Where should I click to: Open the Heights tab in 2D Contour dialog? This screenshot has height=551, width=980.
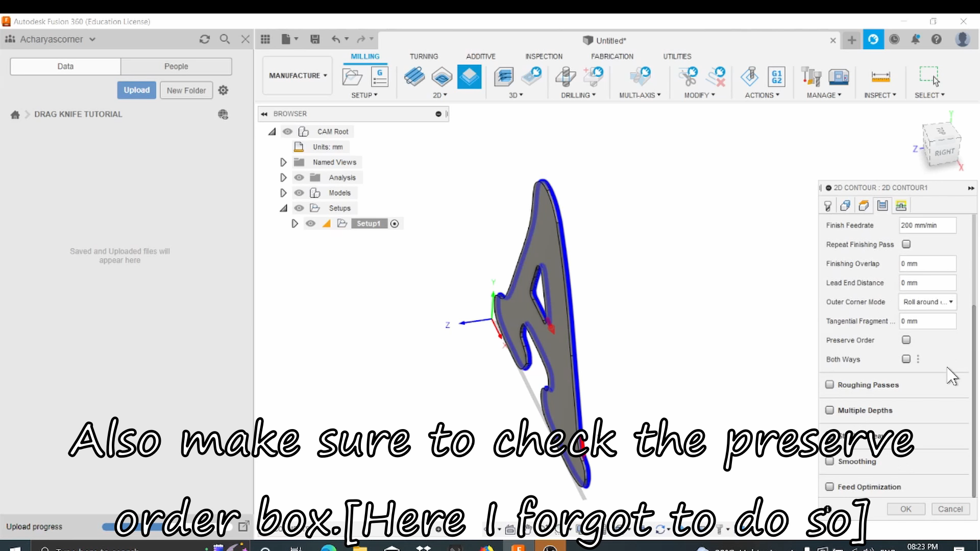[x=864, y=205]
